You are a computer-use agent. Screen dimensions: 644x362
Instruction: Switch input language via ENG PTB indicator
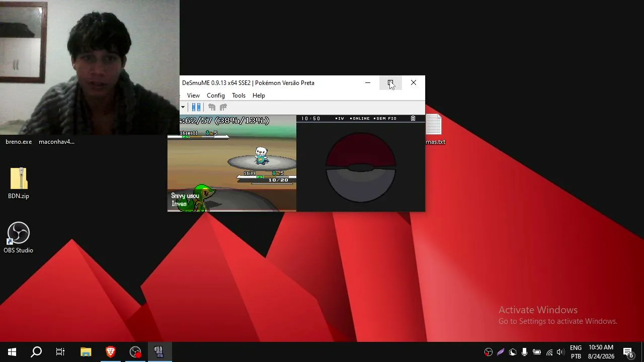576,352
